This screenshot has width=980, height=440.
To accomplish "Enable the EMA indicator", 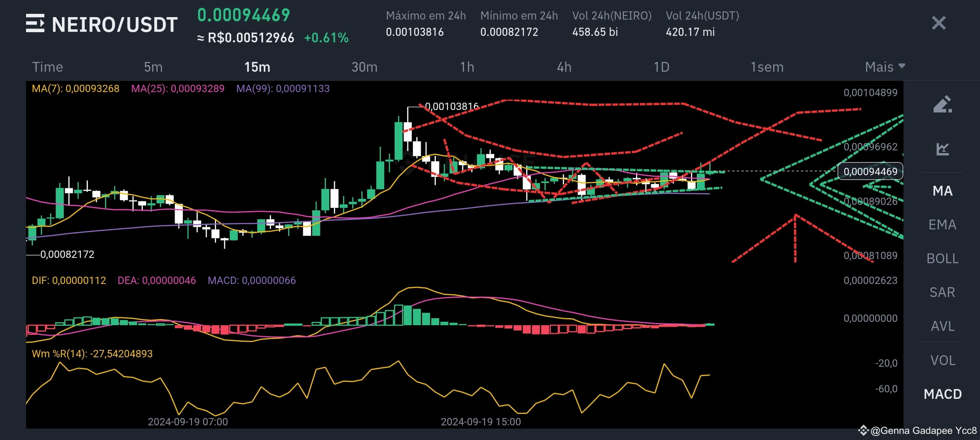I will [x=942, y=224].
